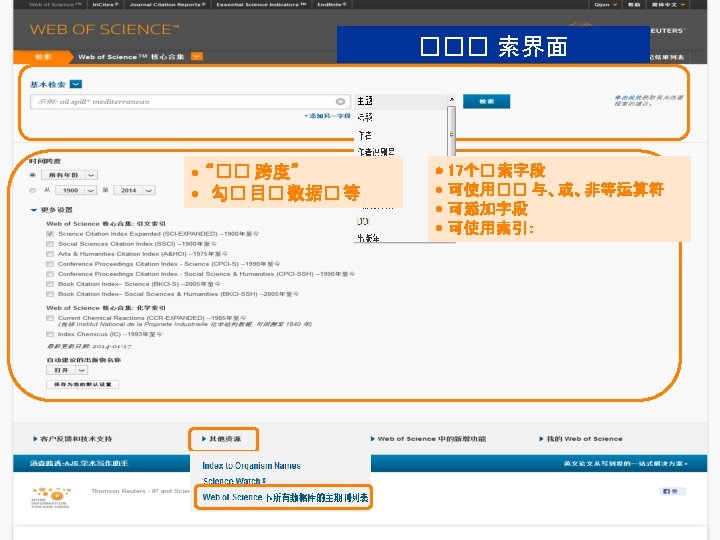
Task: Choose 主题 in the search field list
Action: point(365,101)
